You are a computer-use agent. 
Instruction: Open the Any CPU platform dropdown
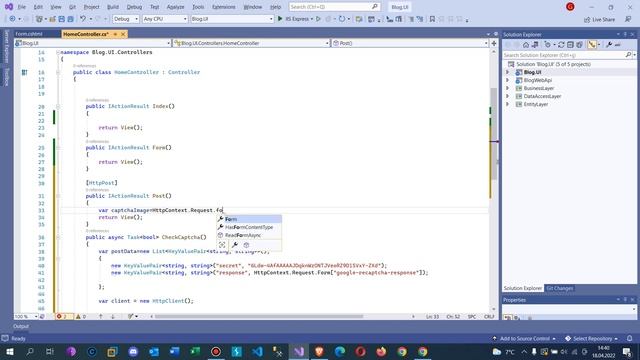click(165, 19)
